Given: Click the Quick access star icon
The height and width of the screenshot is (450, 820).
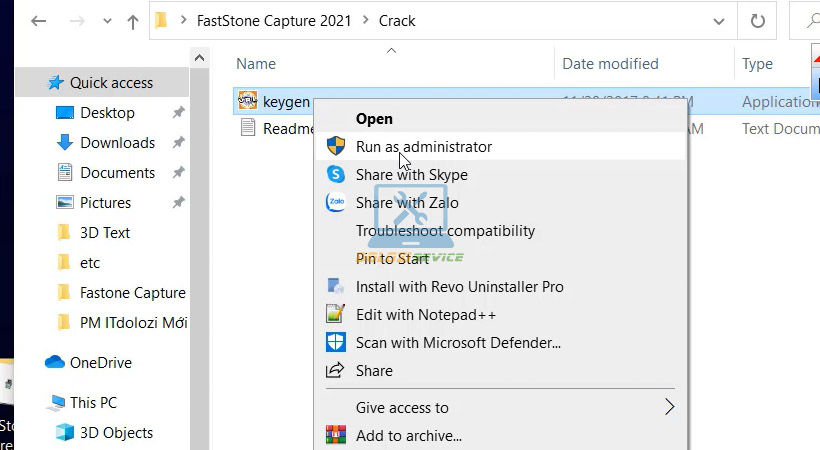Looking at the screenshot, I should click(x=55, y=82).
